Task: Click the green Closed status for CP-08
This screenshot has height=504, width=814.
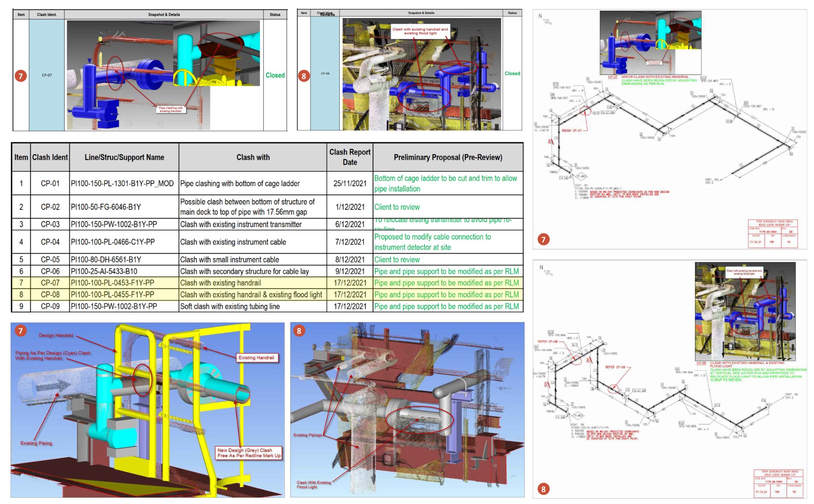Action: pyautogui.click(x=513, y=73)
